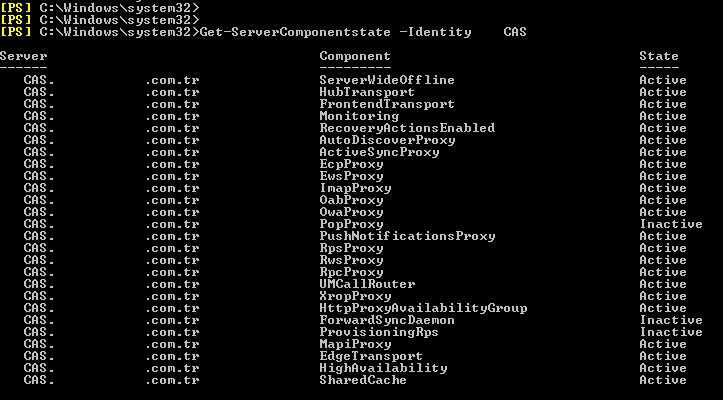Click the ServerWideOffline component entry
The height and width of the screenshot is (400, 723).
tap(387, 80)
